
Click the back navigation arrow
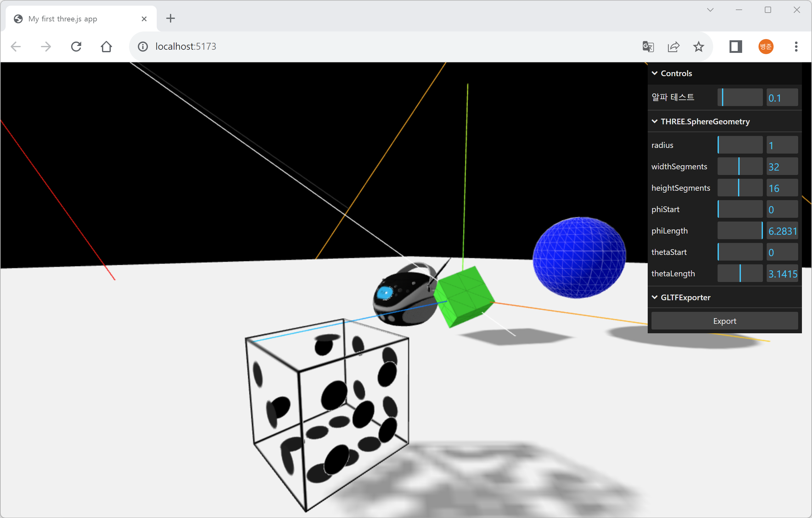point(16,47)
